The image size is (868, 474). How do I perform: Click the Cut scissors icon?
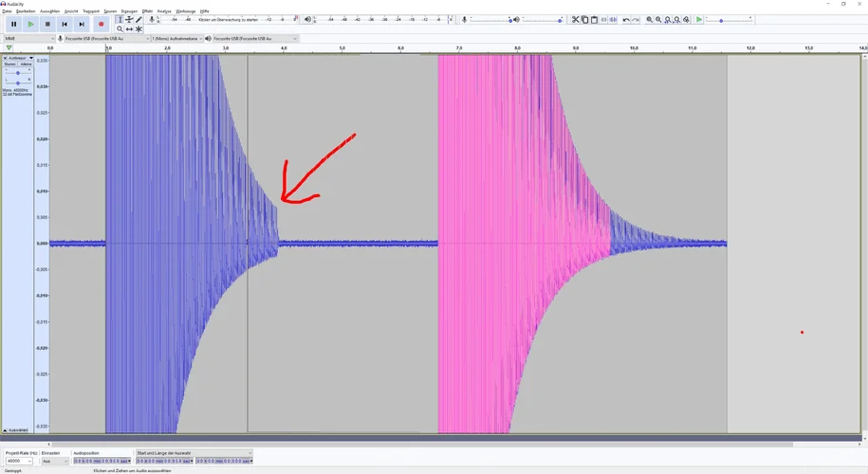click(575, 19)
